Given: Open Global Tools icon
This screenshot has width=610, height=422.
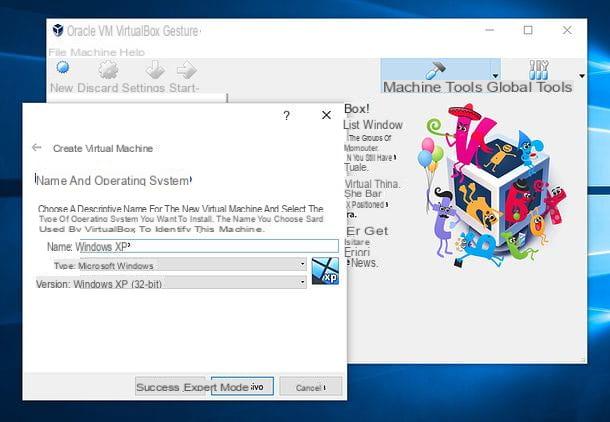Looking at the screenshot, I should tap(539, 70).
